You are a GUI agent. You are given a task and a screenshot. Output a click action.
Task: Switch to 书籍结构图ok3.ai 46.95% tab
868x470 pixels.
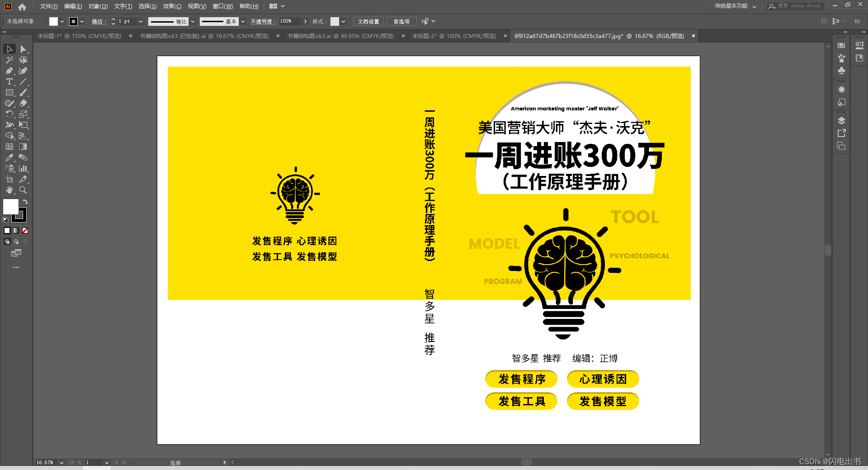pos(340,36)
